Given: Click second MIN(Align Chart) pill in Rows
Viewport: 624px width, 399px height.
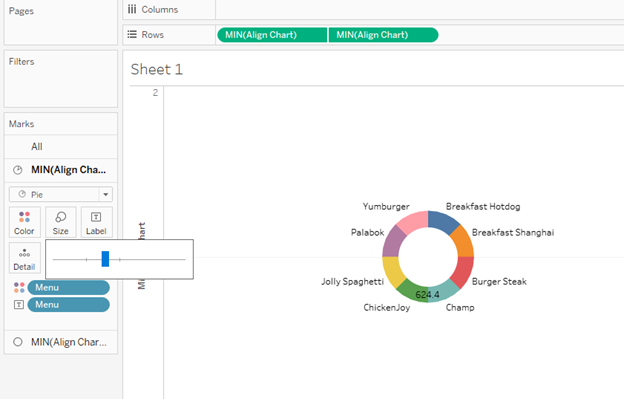Looking at the screenshot, I should (x=383, y=35).
